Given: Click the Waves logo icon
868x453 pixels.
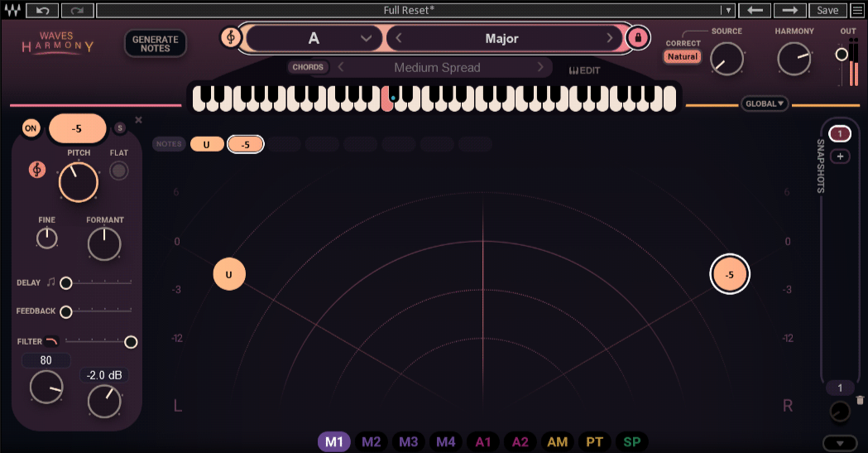Looking at the screenshot, I should [12, 10].
